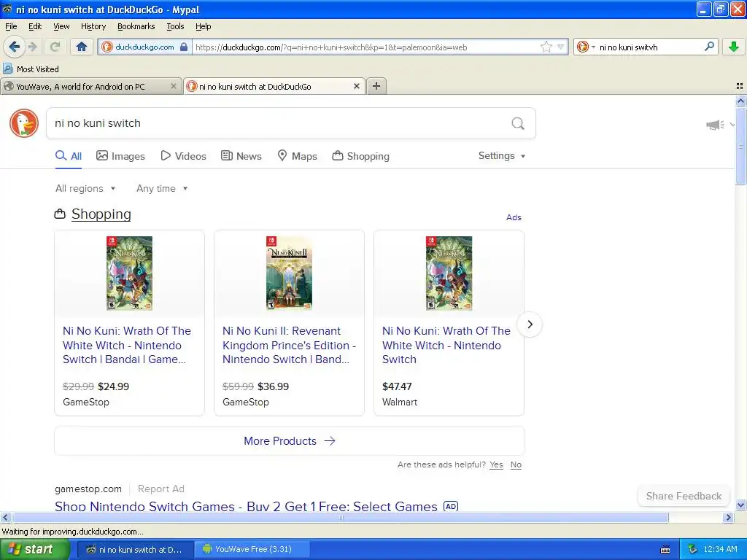
Task: Switch to the News results tab
Action: pyautogui.click(x=241, y=156)
